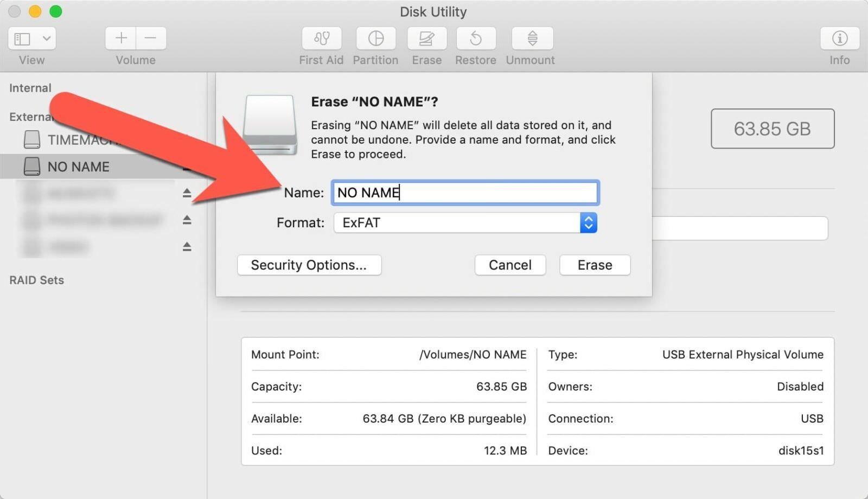This screenshot has height=499, width=868.
Task: Open the Info panel
Action: click(x=839, y=39)
